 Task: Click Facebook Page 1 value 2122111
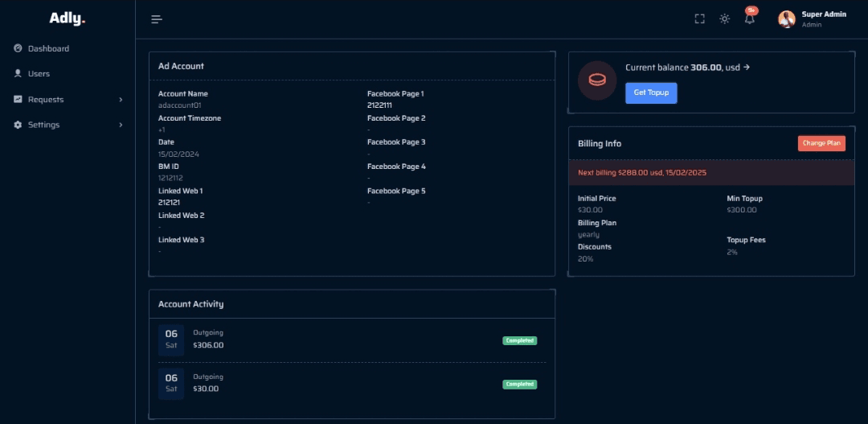[x=379, y=105]
